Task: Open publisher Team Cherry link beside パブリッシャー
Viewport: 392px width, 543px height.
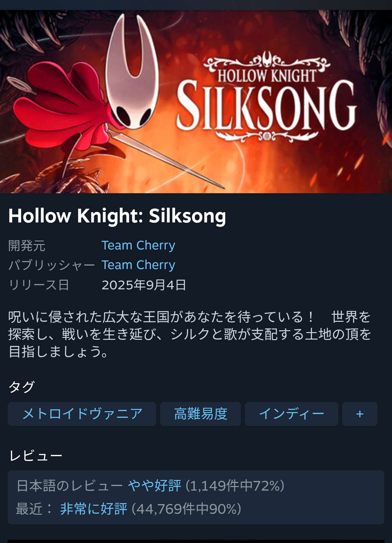Action: pos(138,265)
